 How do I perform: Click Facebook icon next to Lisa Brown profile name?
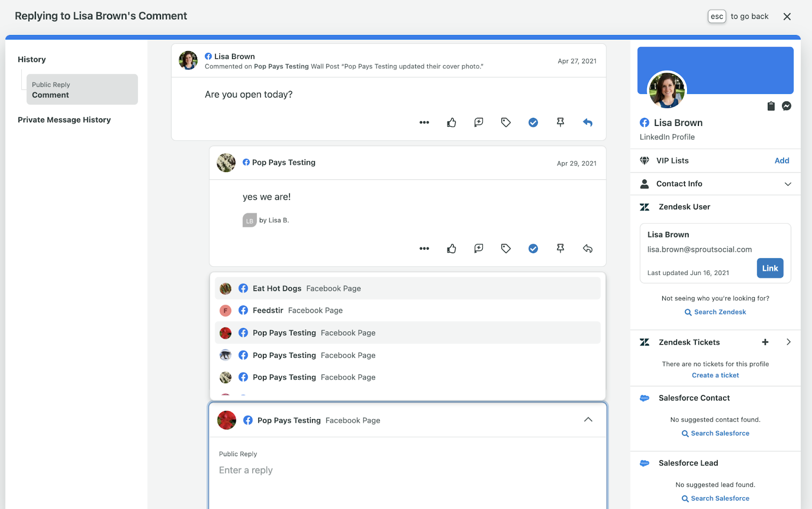[x=645, y=123]
